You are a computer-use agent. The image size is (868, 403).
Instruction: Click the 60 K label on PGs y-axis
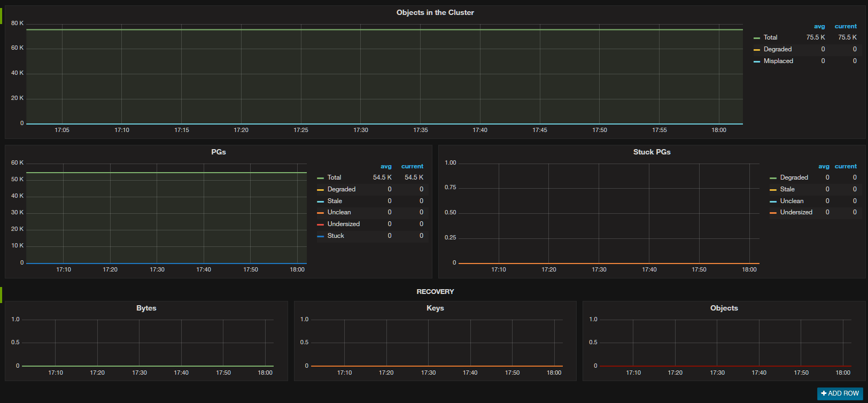(18, 162)
